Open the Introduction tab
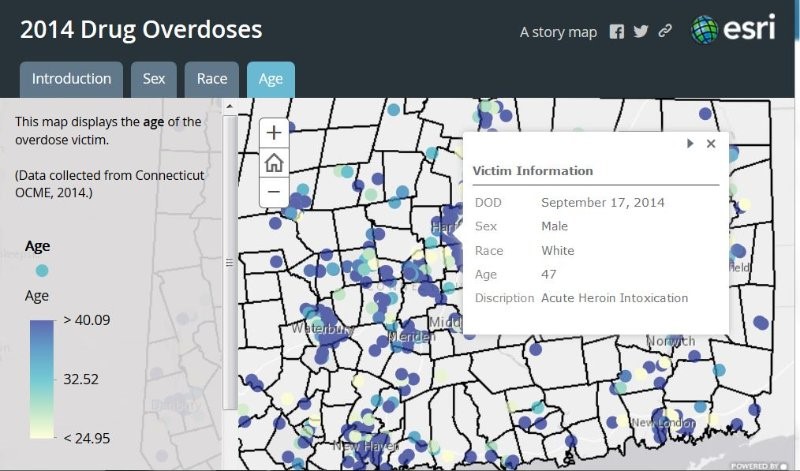800x471 pixels. (x=71, y=79)
